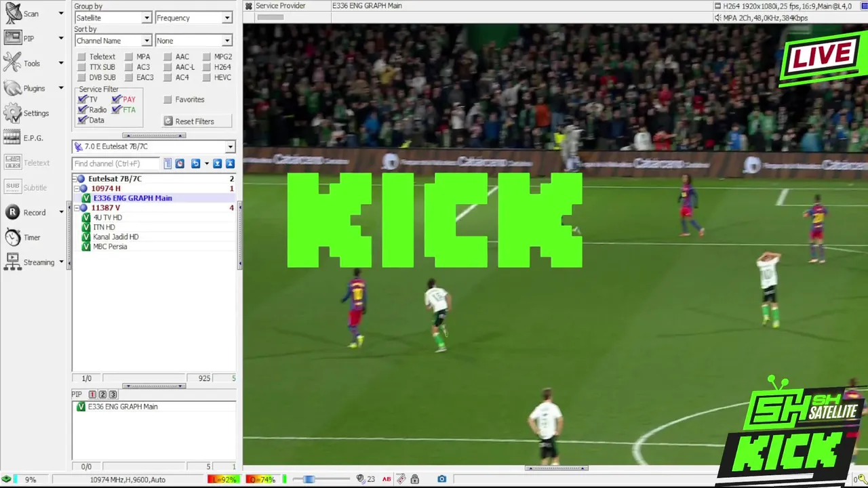Uncheck the Radio service filter

click(x=83, y=109)
